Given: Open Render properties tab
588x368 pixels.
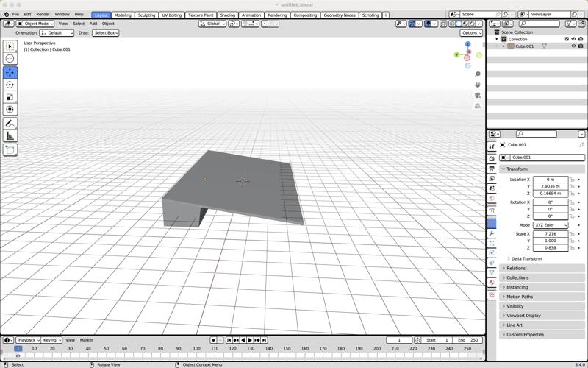Looking at the screenshot, I should tap(492, 159).
